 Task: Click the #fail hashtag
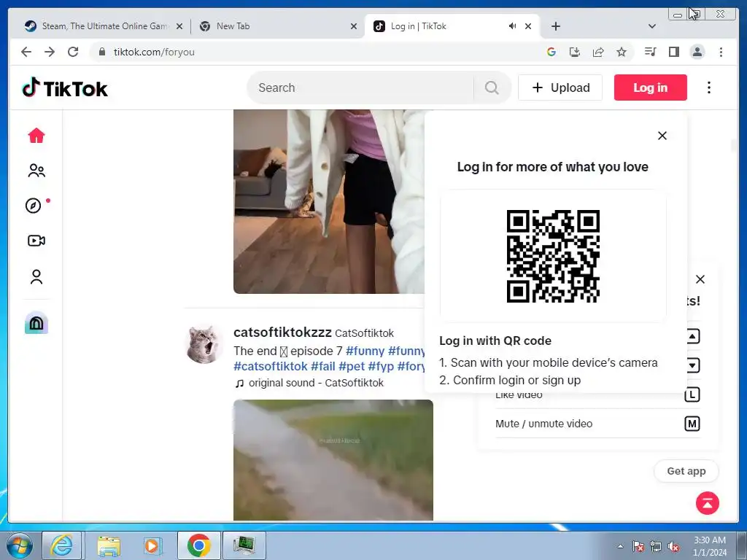[x=323, y=366]
